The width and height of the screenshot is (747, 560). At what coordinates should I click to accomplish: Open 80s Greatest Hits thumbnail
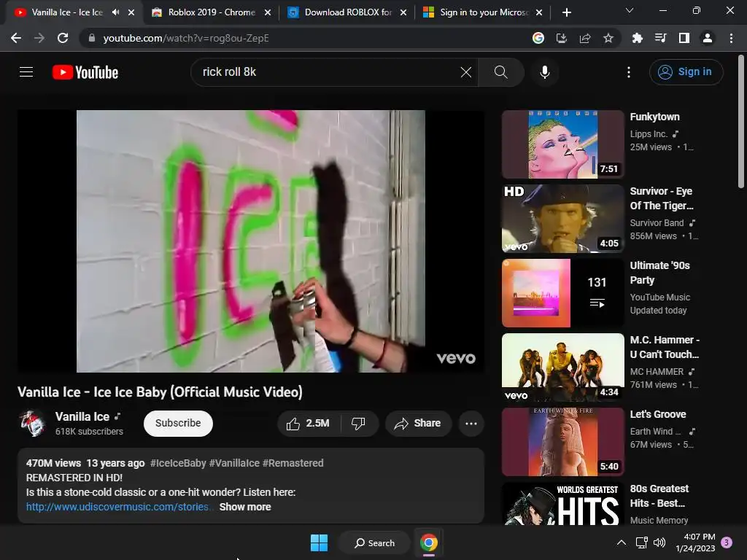point(562,504)
